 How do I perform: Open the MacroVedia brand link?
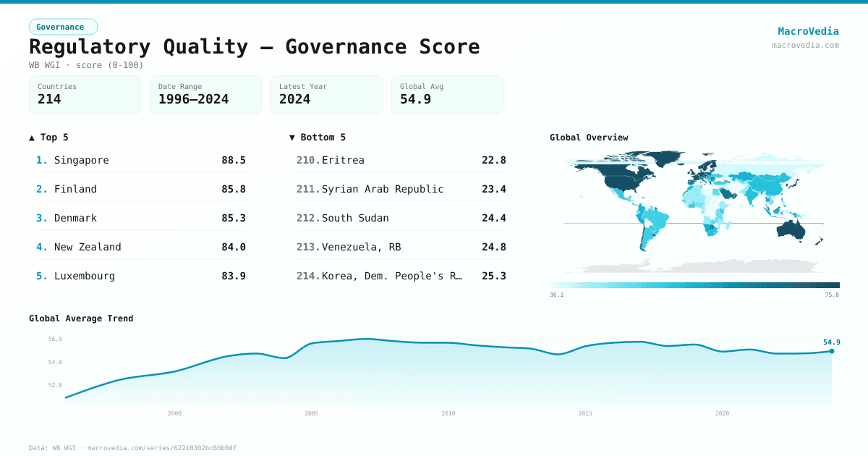pyautogui.click(x=808, y=31)
